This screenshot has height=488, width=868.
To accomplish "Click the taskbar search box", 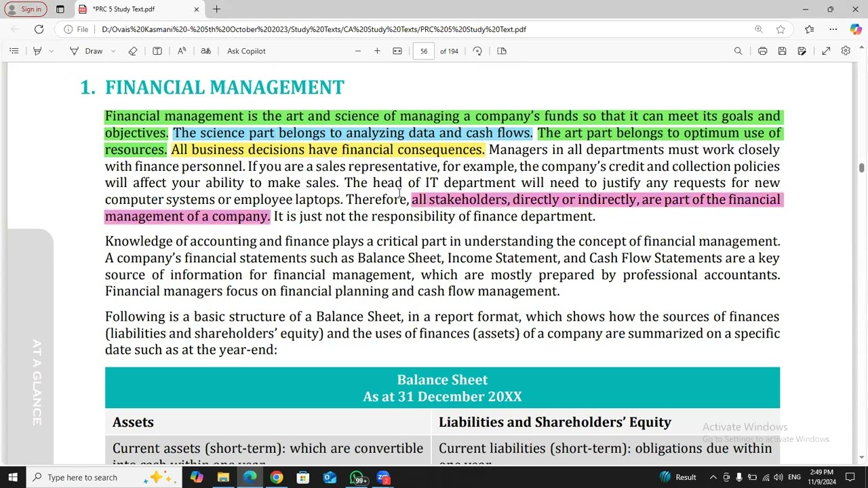I will (x=105, y=477).
